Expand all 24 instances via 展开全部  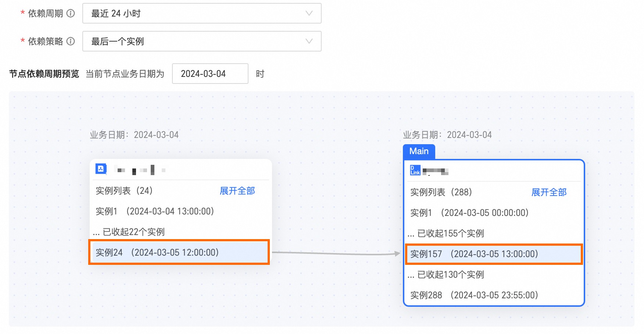click(237, 191)
